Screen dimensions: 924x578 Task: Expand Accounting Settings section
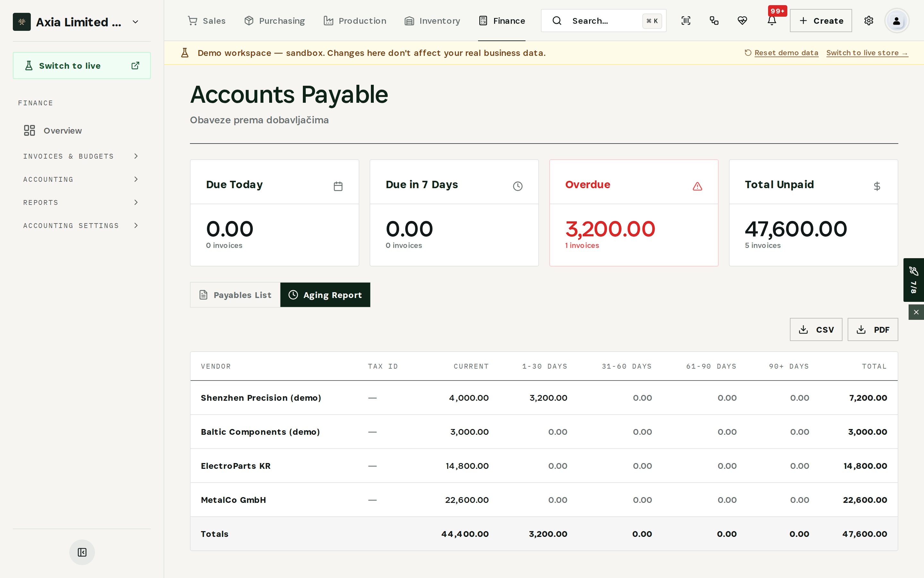(x=82, y=225)
